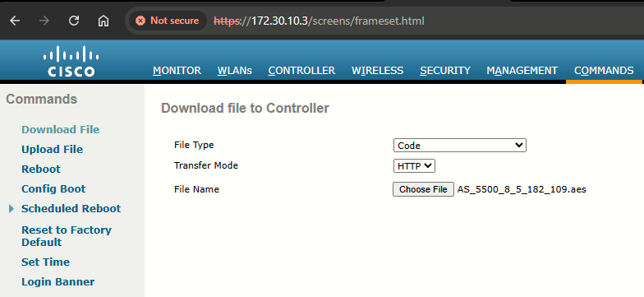Open Download File in the sidebar
Screen dimensions: 644x297
tap(61, 130)
